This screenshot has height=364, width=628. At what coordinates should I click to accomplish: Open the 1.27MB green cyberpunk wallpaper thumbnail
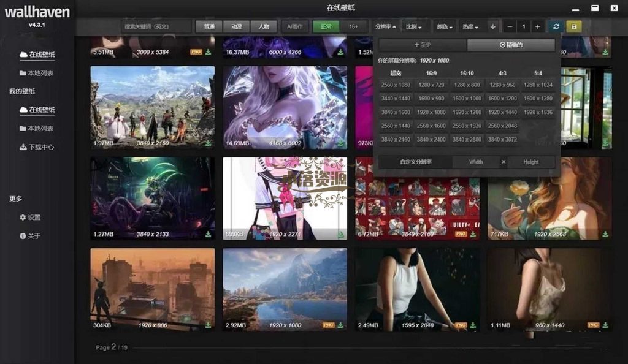(153, 199)
